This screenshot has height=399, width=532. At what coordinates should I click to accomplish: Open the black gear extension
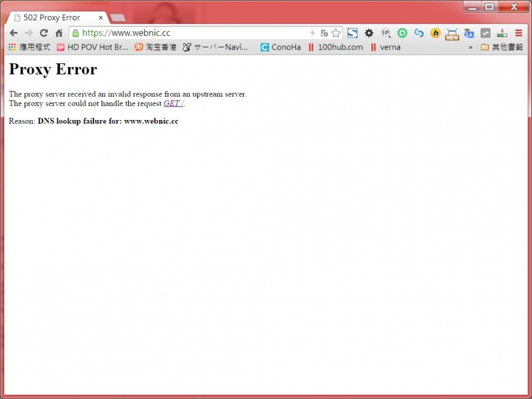(x=369, y=33)
